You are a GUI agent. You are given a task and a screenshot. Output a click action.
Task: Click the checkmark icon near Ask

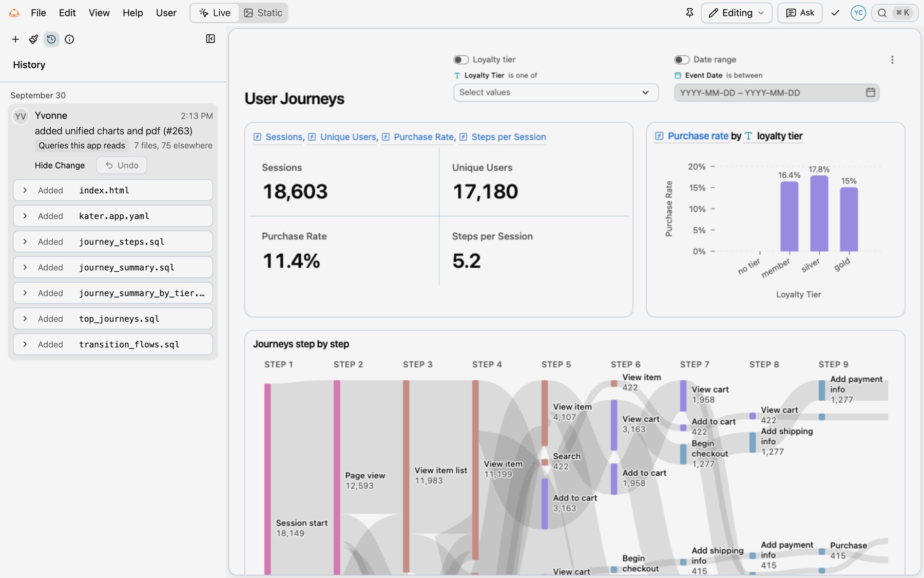click(835, 13)
